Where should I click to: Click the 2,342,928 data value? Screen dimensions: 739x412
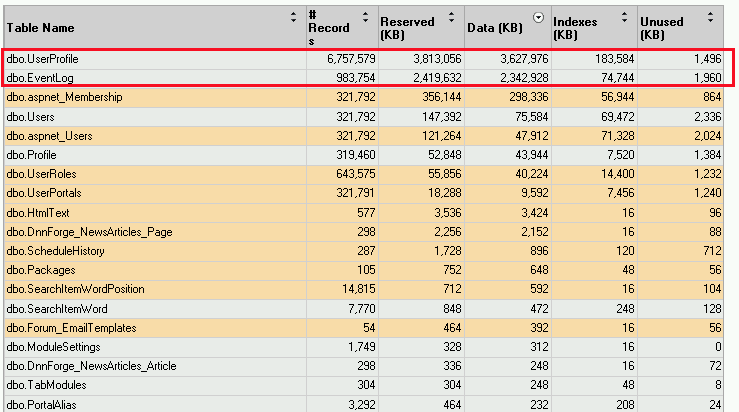[524, 78]
